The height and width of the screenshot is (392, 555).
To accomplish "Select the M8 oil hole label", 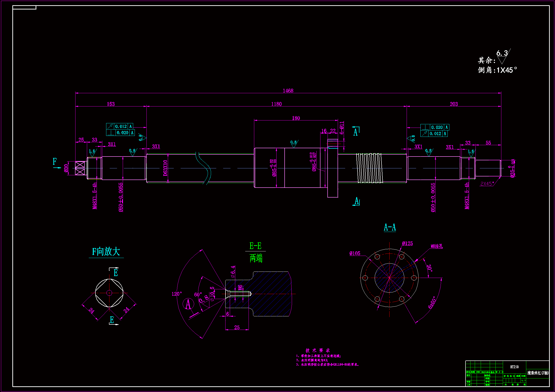I will 437,246.
